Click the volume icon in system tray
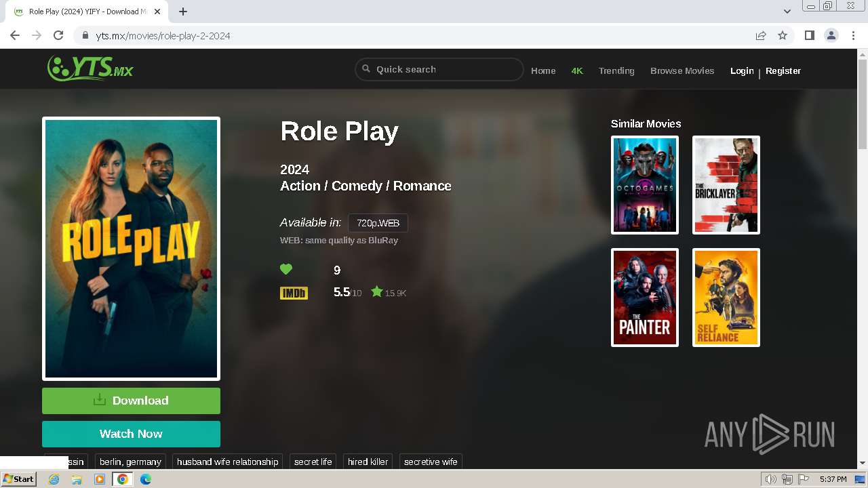Image resolution: width=868 pixels, height=488 pixels. click(x=770, y=479)
